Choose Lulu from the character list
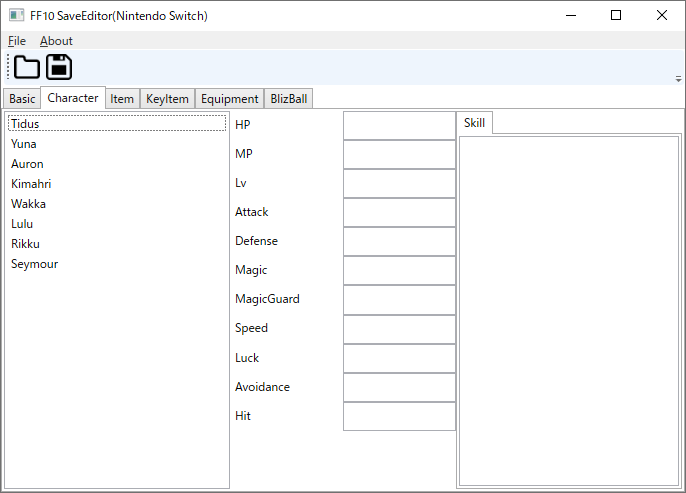 point(117,224)
